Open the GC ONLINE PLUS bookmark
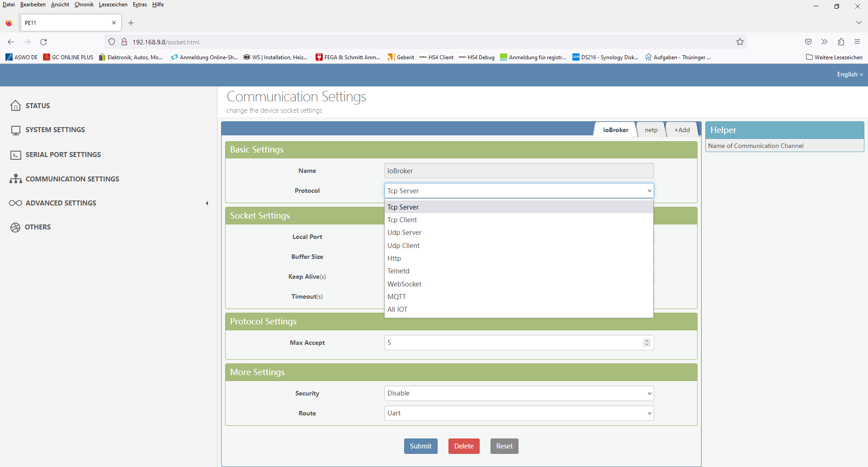The width and height of the screenshot is (868, 467). 68,57
